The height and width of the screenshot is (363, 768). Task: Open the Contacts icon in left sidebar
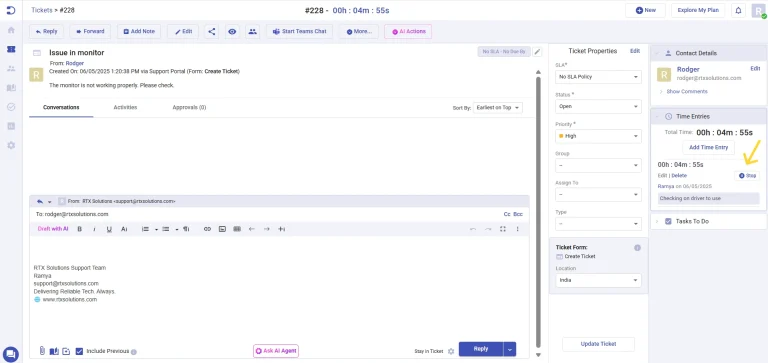pyautogui.click(x=11, y=69)
